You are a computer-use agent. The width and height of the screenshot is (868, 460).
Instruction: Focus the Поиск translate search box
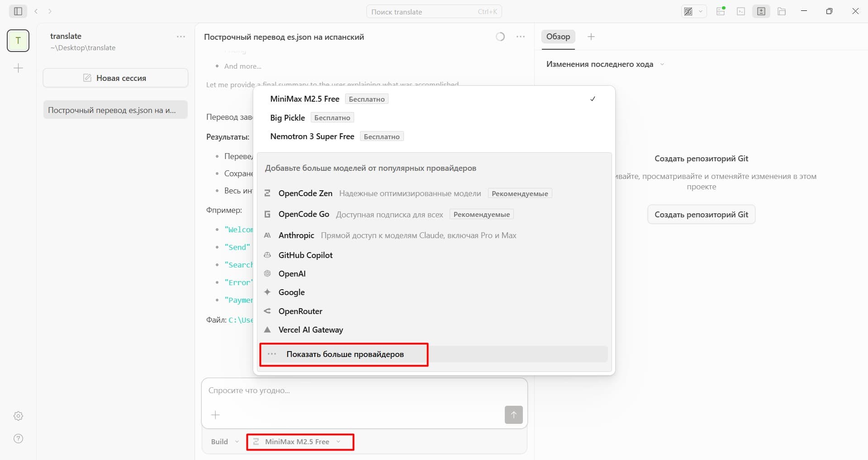[x=434, y=12]
